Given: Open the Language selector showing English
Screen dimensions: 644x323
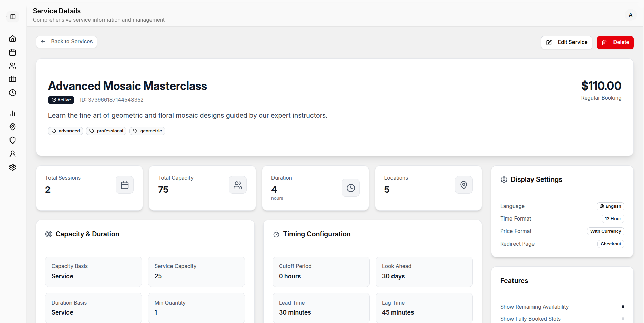Looking at the screenshot, I should pos(610,206).
